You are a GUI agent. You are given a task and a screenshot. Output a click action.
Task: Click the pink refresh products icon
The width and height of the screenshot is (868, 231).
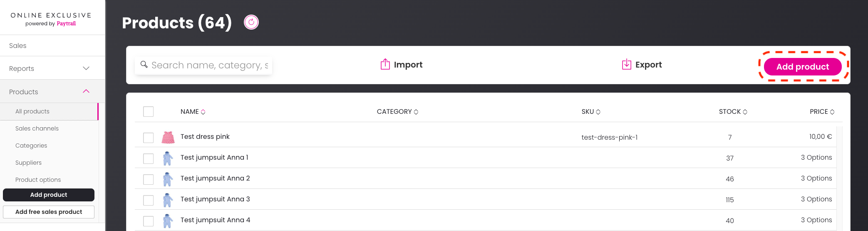click(251, 22)
